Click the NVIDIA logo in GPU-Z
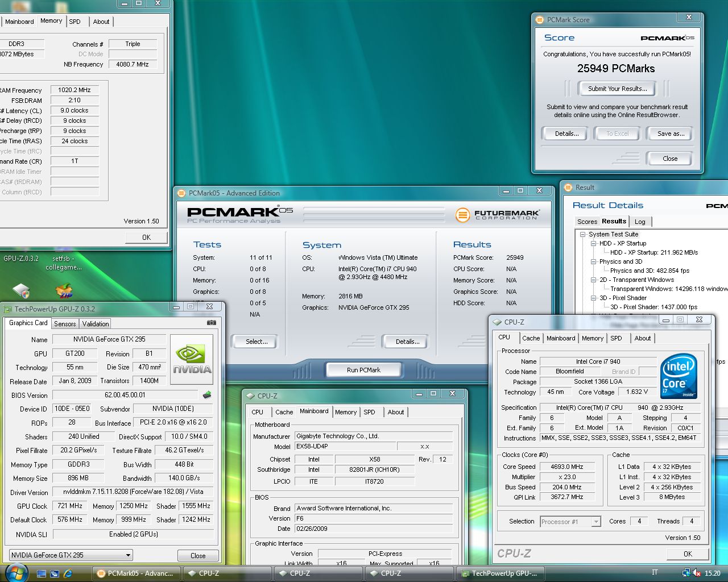This screenshot has width=728, height=582. click(192, 359)
